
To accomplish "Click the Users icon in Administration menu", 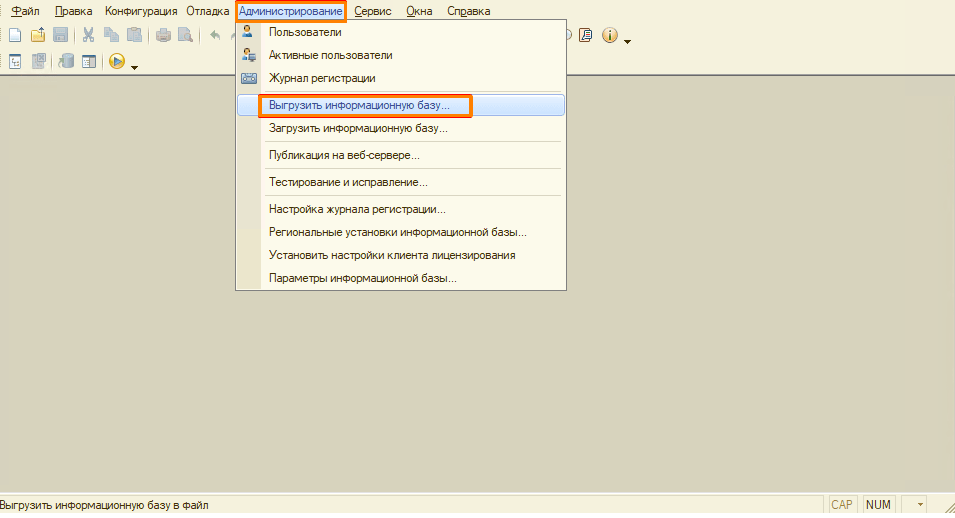I will pos(248,32).
